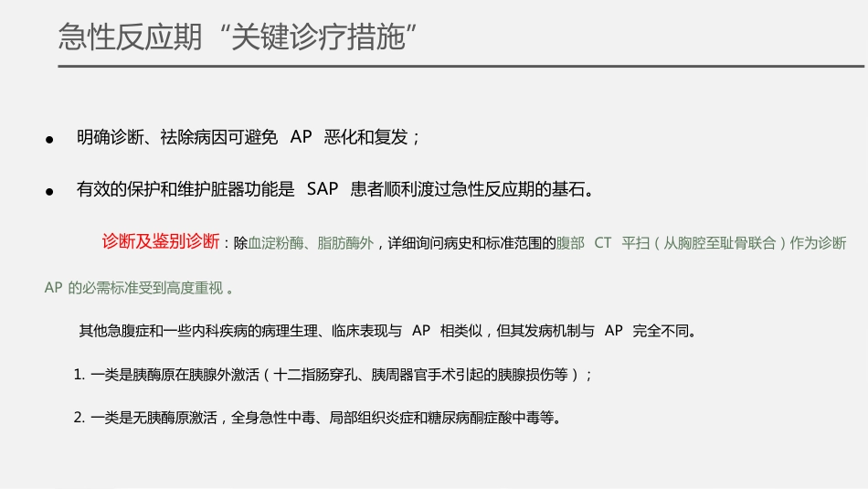Select numbered item 1 一类是胰酶原在胰腺外激活

333,375
